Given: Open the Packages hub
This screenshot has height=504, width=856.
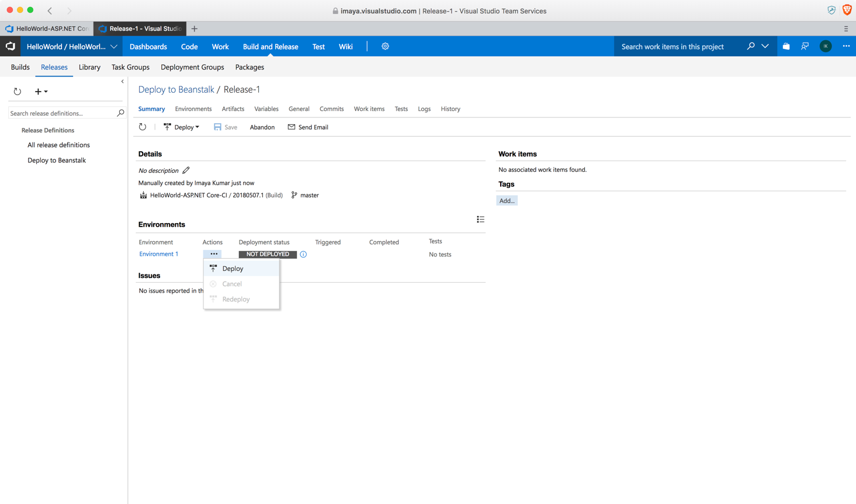Looking at the screenshot, I should click(x=249, y=67).
